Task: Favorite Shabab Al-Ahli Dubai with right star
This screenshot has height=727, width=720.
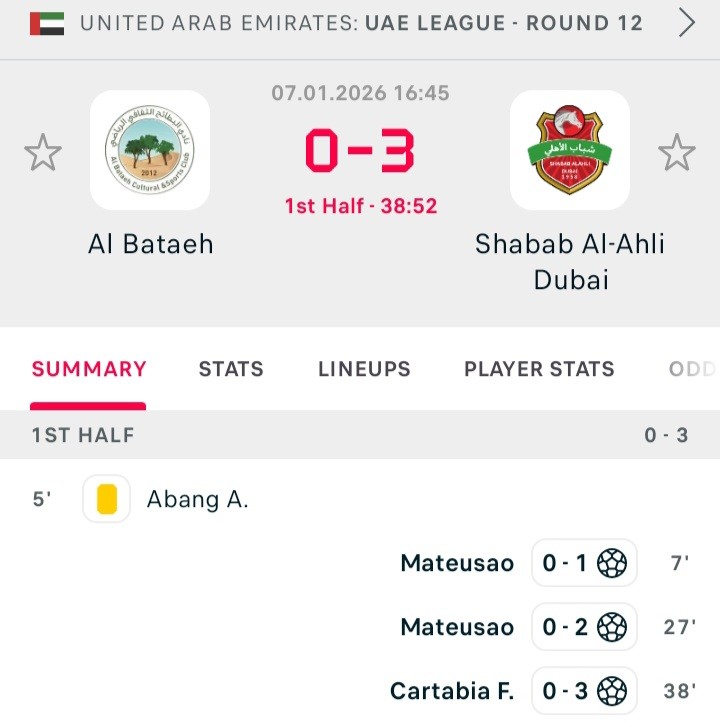Action: tap(676, 153)
